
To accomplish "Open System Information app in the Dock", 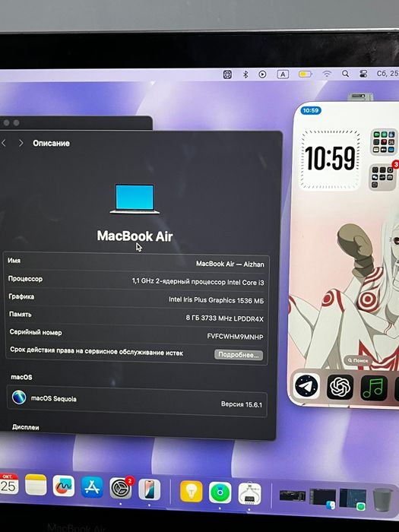I will (x=250, y=494).
